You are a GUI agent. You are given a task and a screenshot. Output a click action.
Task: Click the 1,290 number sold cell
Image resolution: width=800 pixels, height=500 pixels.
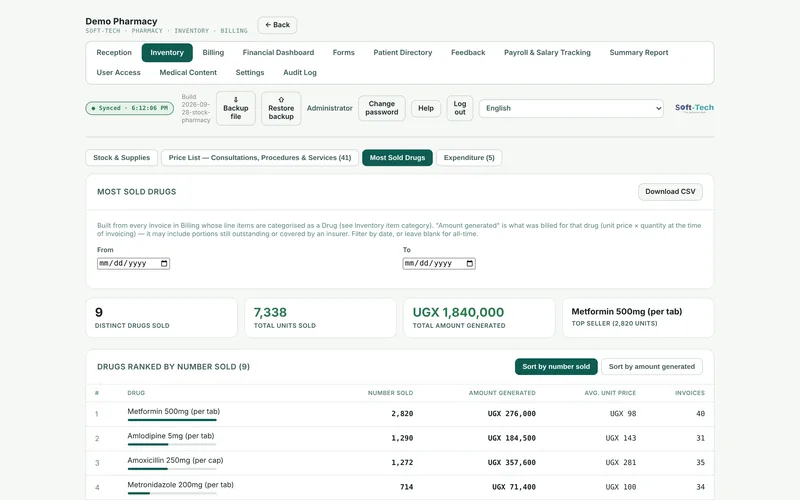[x=402, y=438]
